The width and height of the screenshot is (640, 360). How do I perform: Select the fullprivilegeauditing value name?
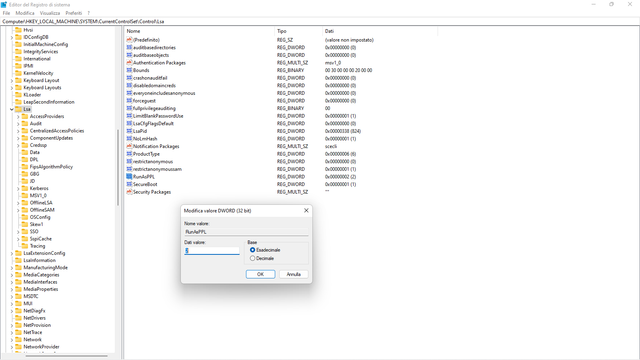click(x=154, y=108)
